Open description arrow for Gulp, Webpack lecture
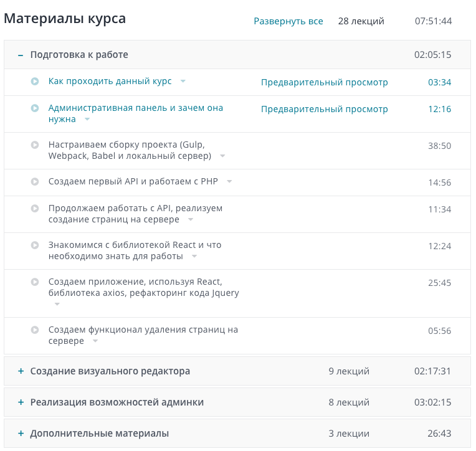The height and width of the screenshot is (451, 476). [x=222, y=156]
